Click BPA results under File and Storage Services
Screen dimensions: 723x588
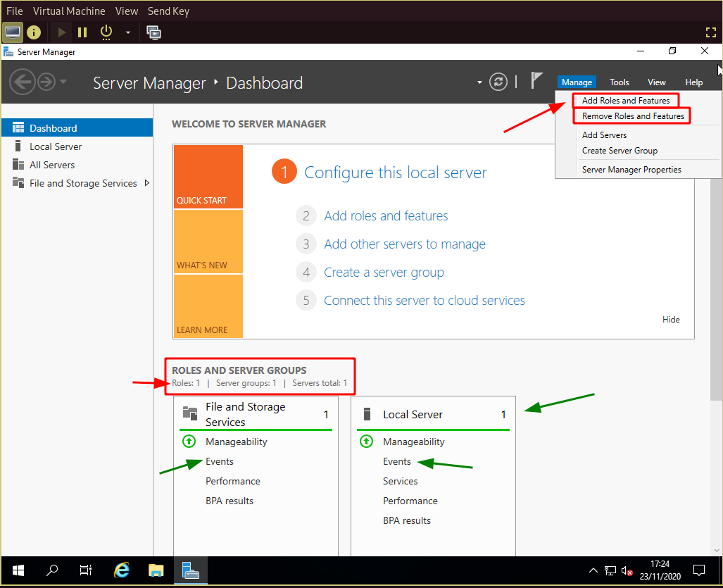230,501
